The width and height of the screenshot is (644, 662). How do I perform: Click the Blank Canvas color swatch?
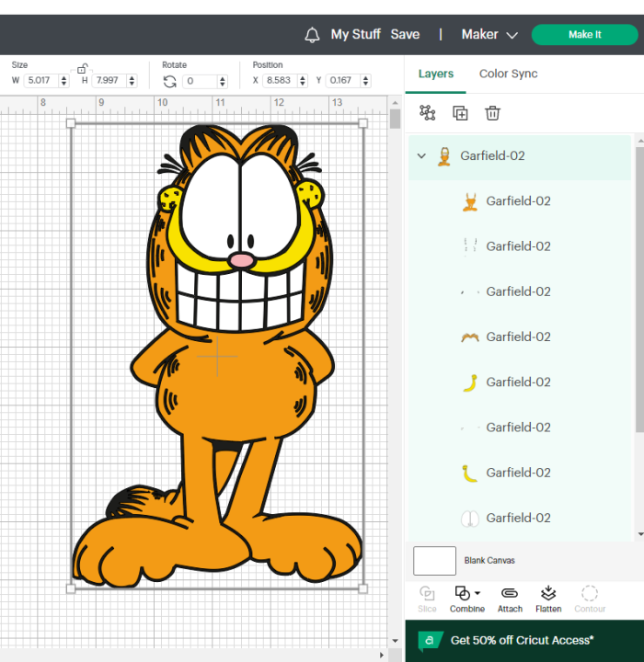[434, 561]
